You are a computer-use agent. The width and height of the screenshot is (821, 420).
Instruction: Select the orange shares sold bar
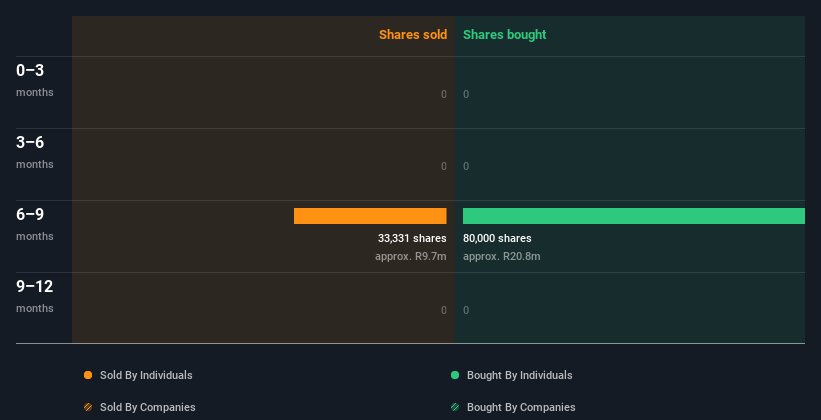(370, 216)
